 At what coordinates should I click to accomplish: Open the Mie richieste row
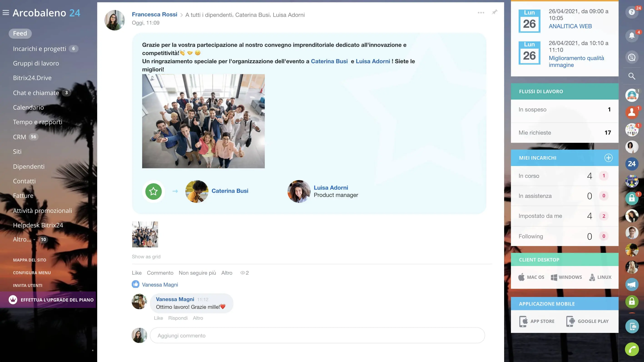tap(565, 132)
